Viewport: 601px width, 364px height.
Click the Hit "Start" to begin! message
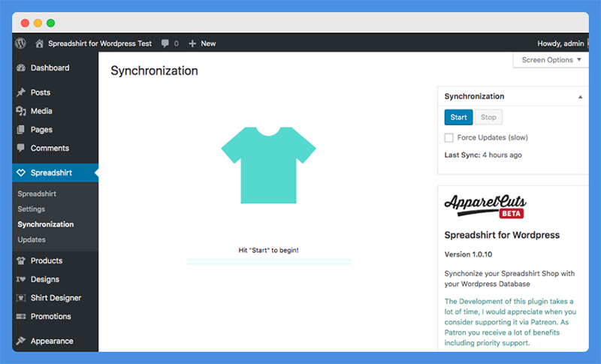pyautogui.click(x=268, y=251)
